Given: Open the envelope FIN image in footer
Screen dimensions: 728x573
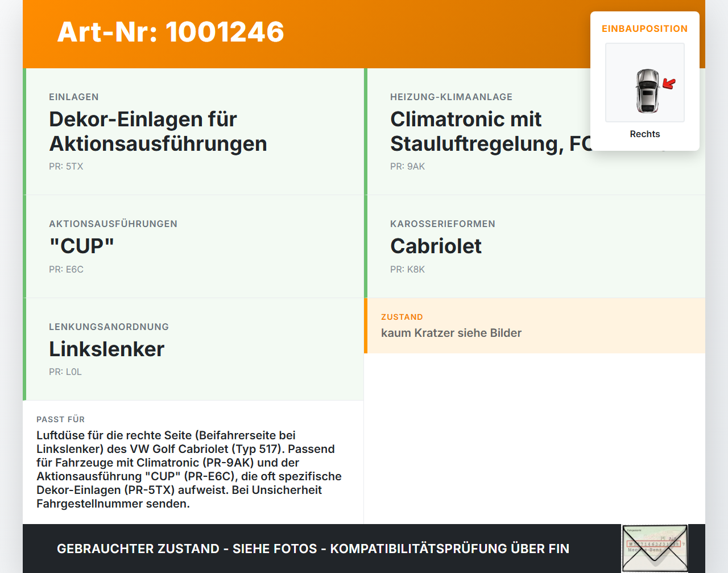Looking at the screenshot, I should [x=655, y=549].
